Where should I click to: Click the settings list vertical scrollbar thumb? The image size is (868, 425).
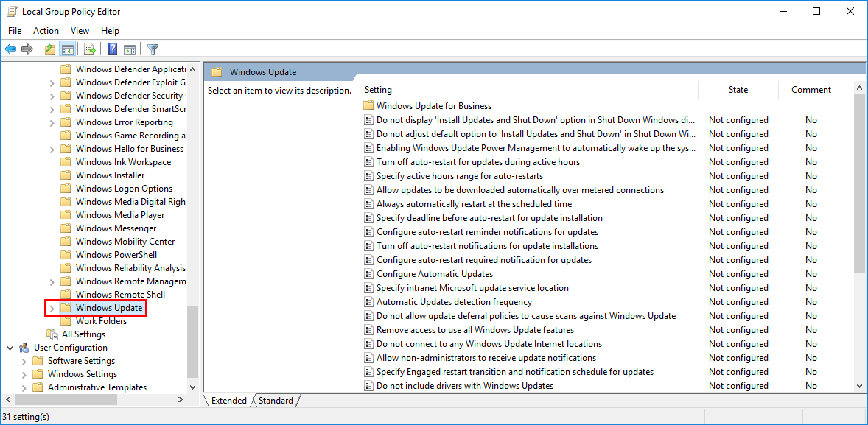(x=860, y=183)
